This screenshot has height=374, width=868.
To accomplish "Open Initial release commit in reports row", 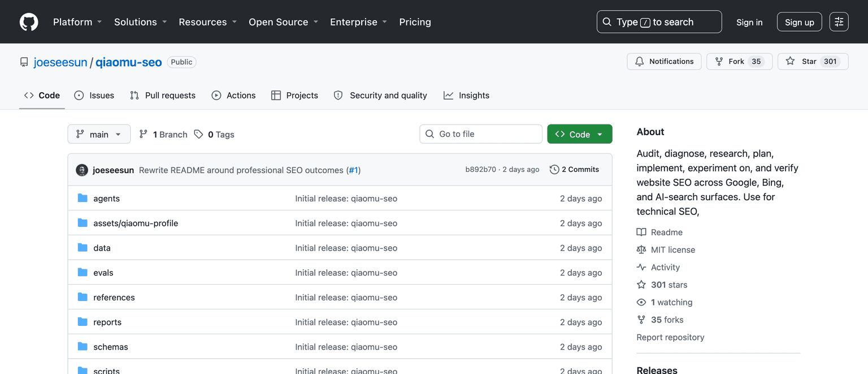I will tap(346, 323).
